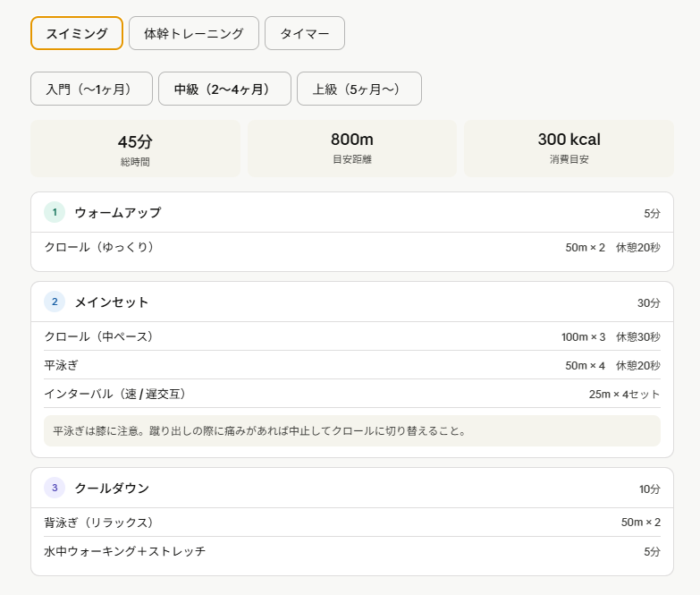Click the 45分 total time card
Screen dimensions: 700x595
point(135,149)
